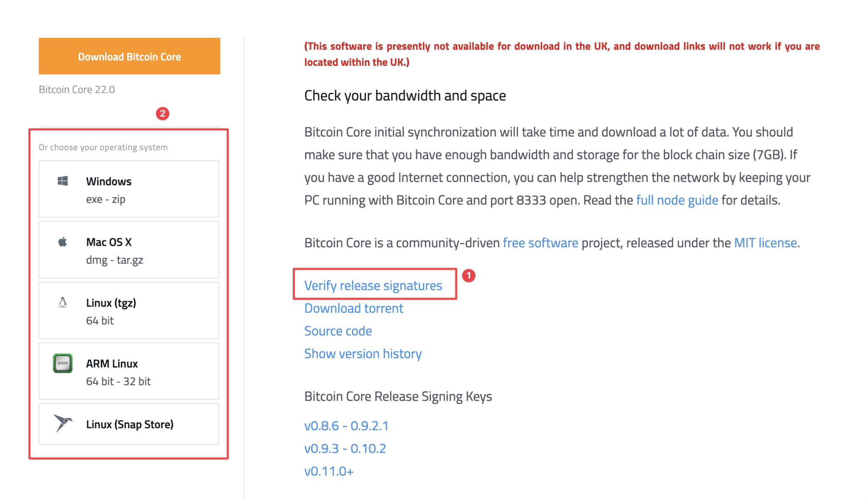This screenshot has width=868, height=498.
Task: Open the Verify release signatures page
Action: click(373, 285)
